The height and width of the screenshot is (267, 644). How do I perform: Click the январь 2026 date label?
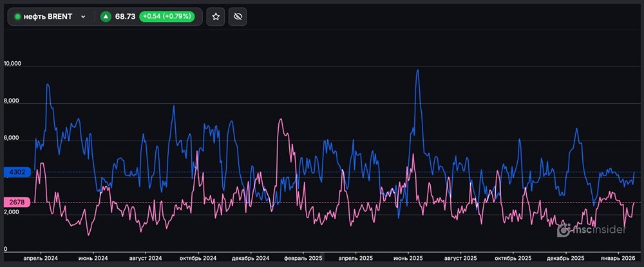point(618,258)
